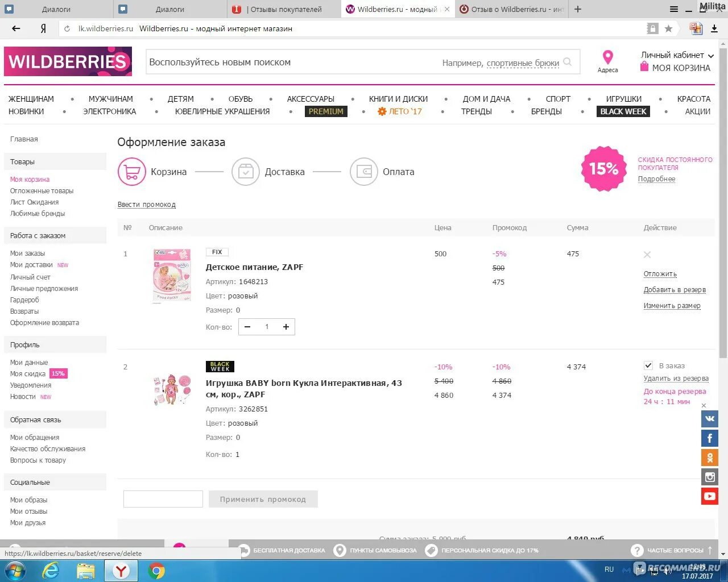Expand Личный кабинет dropdown

coord(677,55)
